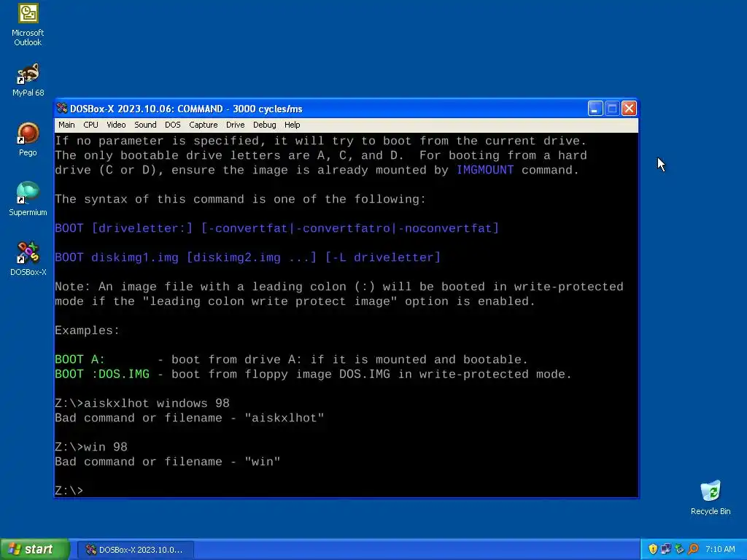Open the CPU menu
The image size is (747, 560).
pos(90,125)
